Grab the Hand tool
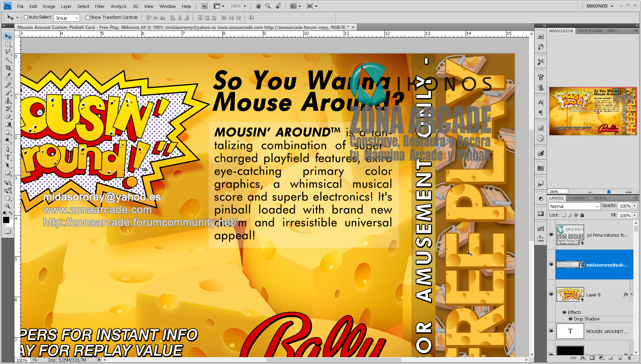The width and height of the screenshot is (641, 364). point(8,198)
